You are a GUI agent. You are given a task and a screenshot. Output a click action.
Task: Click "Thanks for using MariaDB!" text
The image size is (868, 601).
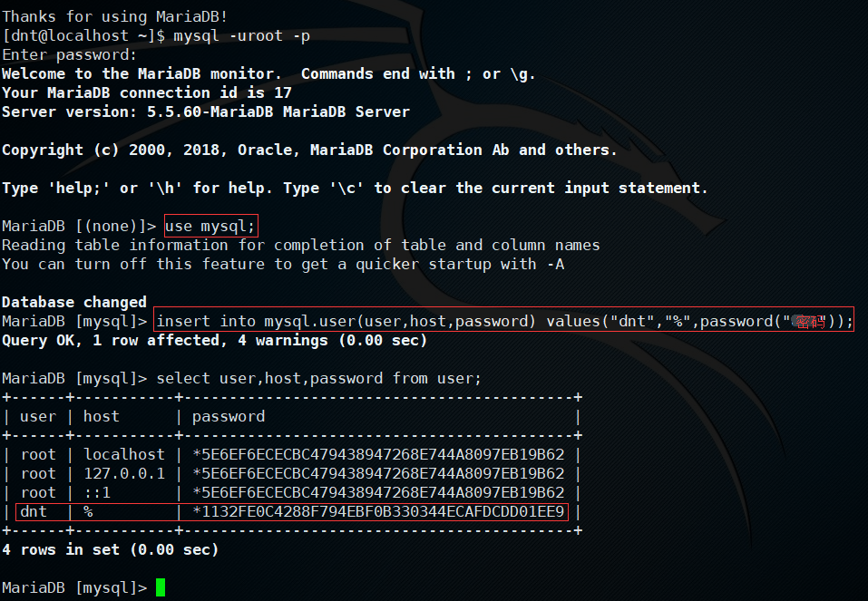tap(115, 16)
